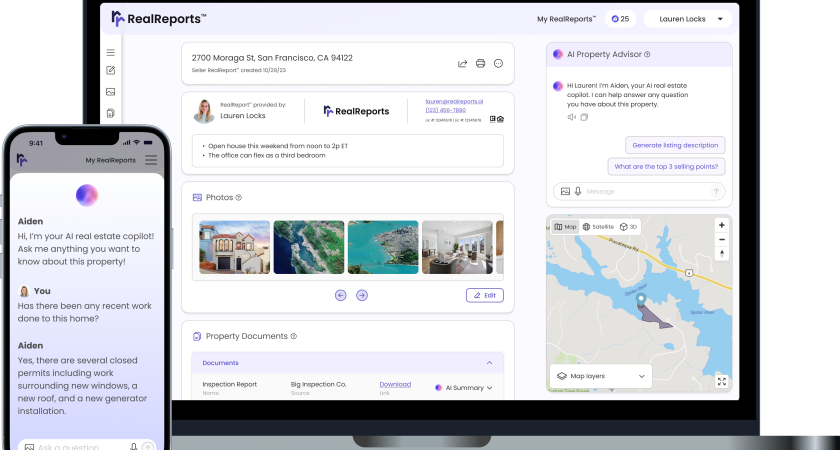Open the satellite coastline photo thumbnail
Viewport: 840px width, 450px height.
click(x=309, y=248)
